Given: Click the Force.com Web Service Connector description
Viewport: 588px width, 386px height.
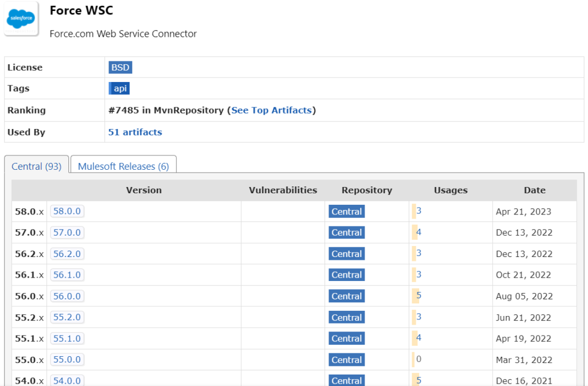Looking at the screenshot, I should coord(123,34).
